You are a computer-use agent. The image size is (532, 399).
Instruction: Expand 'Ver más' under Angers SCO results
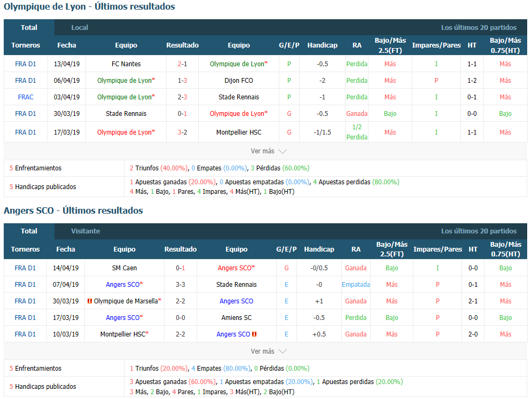pos(268,351)
